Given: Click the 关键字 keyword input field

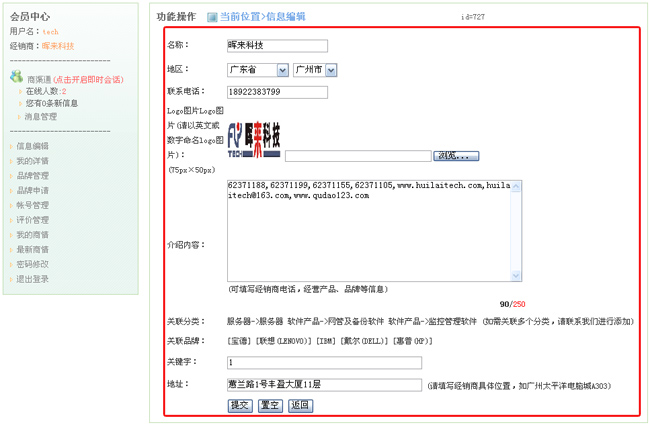Looking at the screenshot, I should pos(324,362).
